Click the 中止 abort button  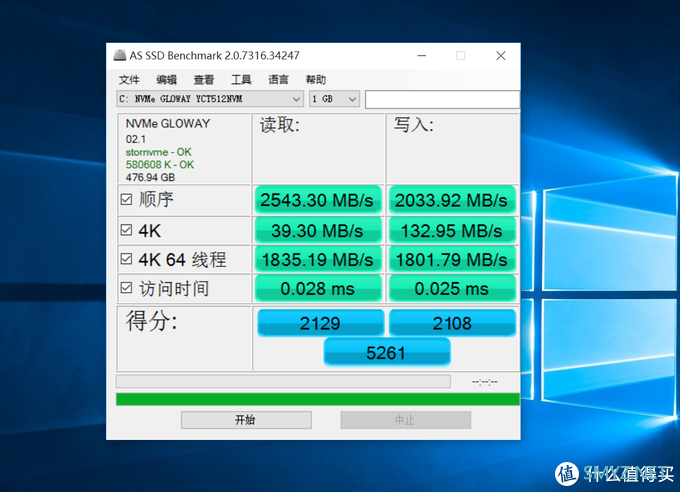pyautogui.click(x=405, y=420)
